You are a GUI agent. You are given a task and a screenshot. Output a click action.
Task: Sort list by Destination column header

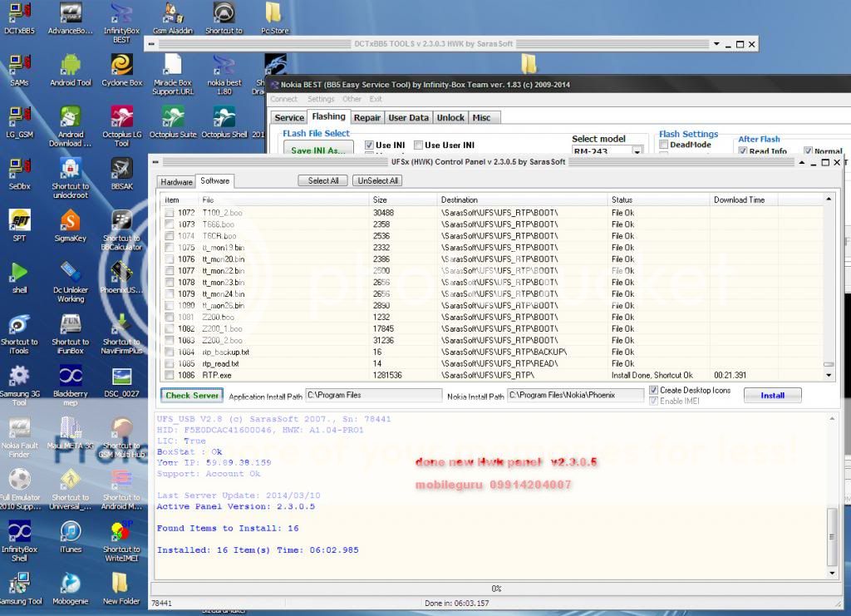pyautogui.click(x=522, y=200)
